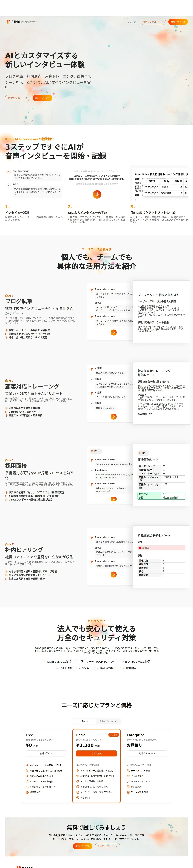193x868 pixels.
Task: Click sparkle icon beside AIによる再編集: 無制限
Action: pyautogui.click(x=78, y=781)
